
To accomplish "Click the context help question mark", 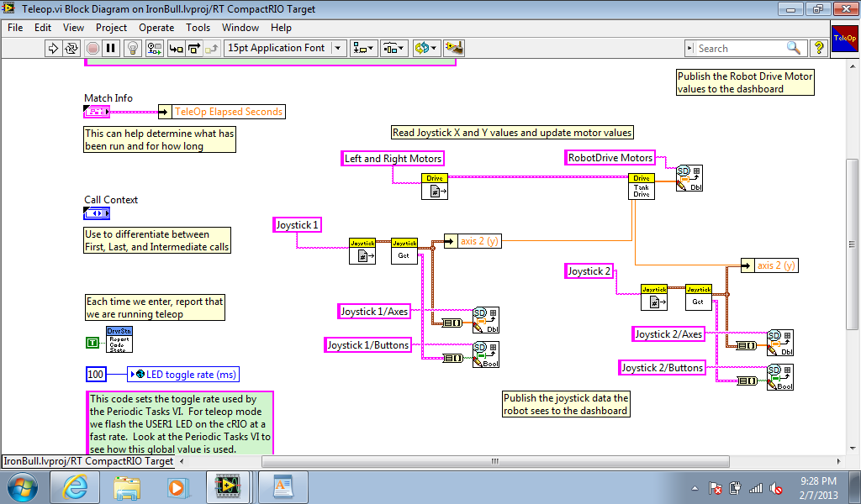I will click(x=819, y=48).
